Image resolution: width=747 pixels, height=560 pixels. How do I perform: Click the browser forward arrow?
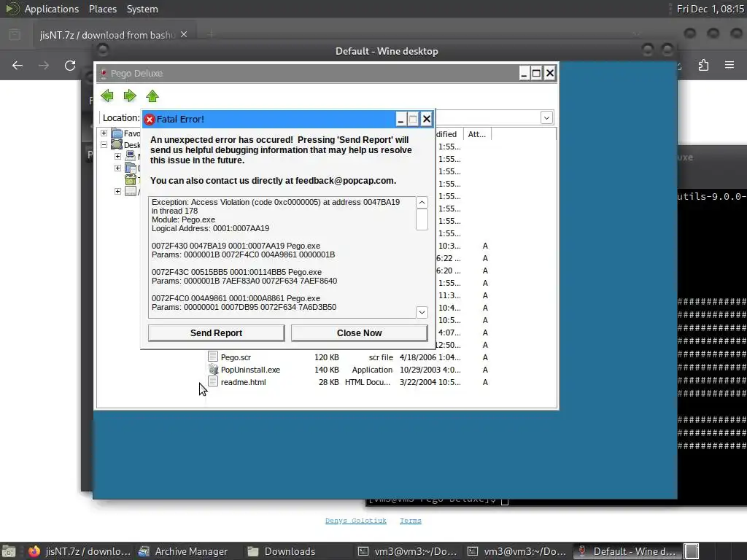[43, 65]
